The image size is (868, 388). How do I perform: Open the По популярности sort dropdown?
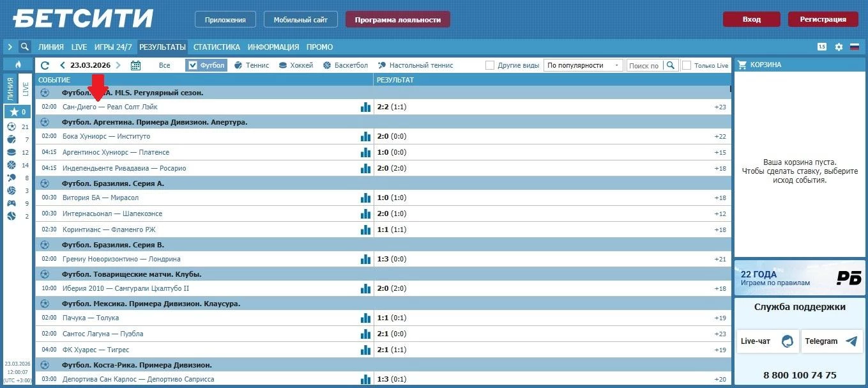(x=583, y=65)
